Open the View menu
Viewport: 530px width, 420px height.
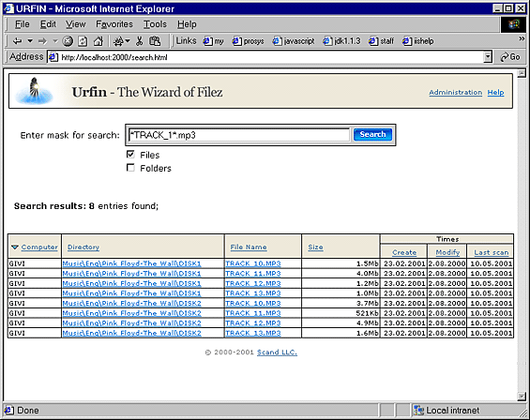pos(76,24)
